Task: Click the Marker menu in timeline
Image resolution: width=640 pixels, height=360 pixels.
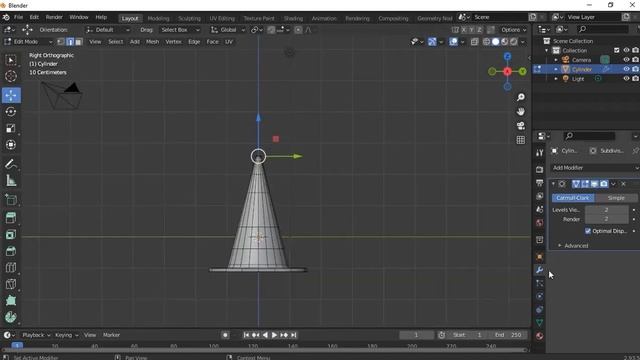Action: coord(111,335)
